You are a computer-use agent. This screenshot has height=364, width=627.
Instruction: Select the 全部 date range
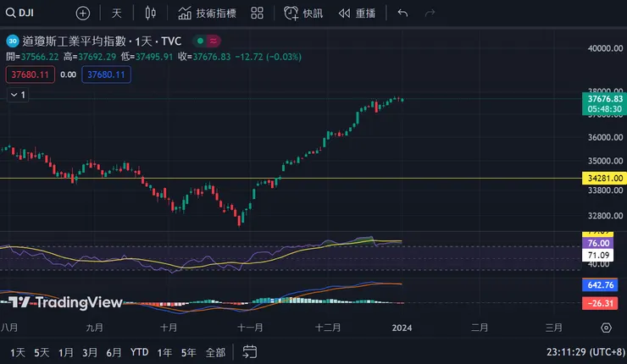click(x=215, y=352)
